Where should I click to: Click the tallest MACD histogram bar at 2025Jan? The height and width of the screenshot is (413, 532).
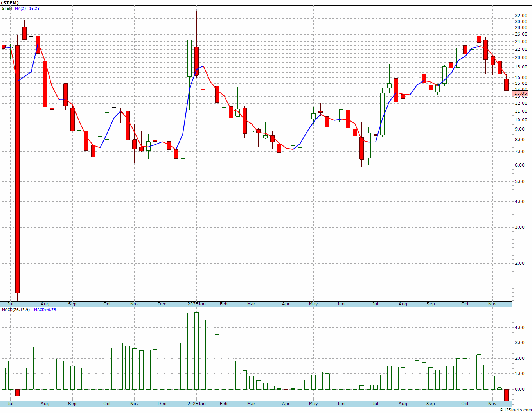[x=196, y=351]
